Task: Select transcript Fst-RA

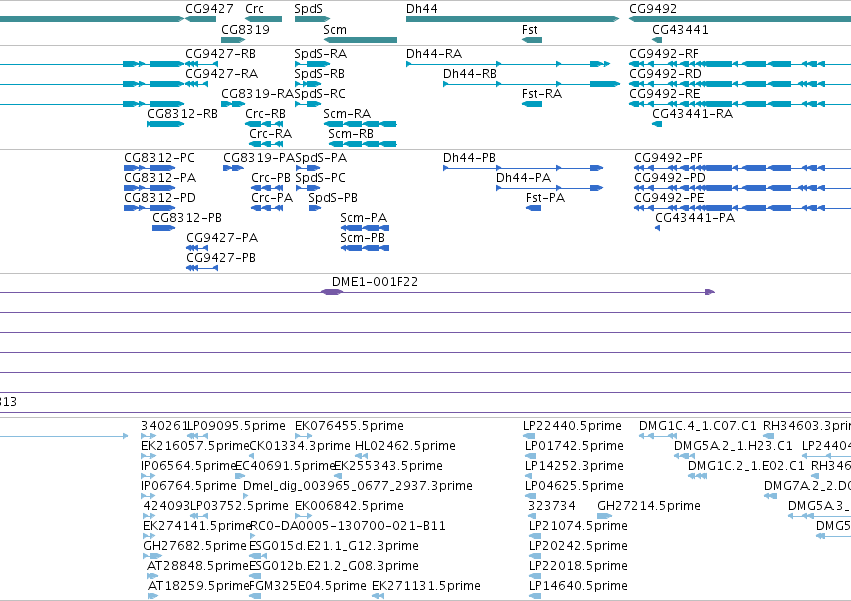Action: tap(532, 104)
